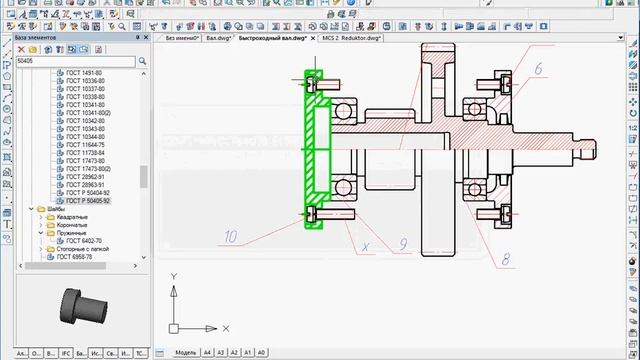Select ГОСТ 11644-75 item
Image resolution: width=640 pixels, height=360 pixels.
[x=85, y=145]
